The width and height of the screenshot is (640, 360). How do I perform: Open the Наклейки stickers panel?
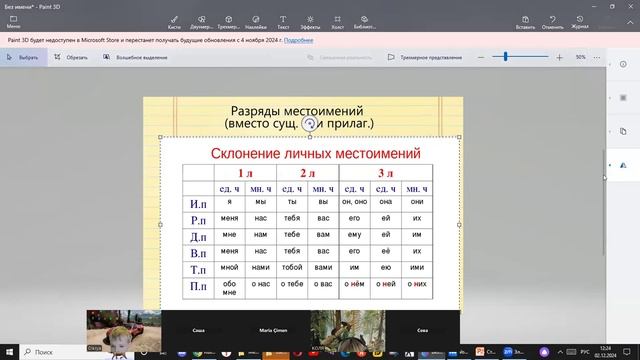[x=256, y=22]
